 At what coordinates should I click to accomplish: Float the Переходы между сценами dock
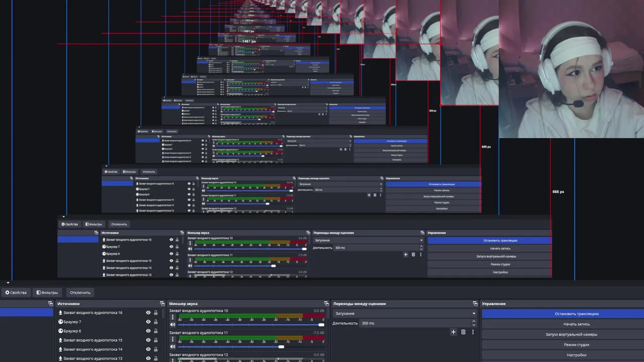pyautogui.click(x=475, y=304)
